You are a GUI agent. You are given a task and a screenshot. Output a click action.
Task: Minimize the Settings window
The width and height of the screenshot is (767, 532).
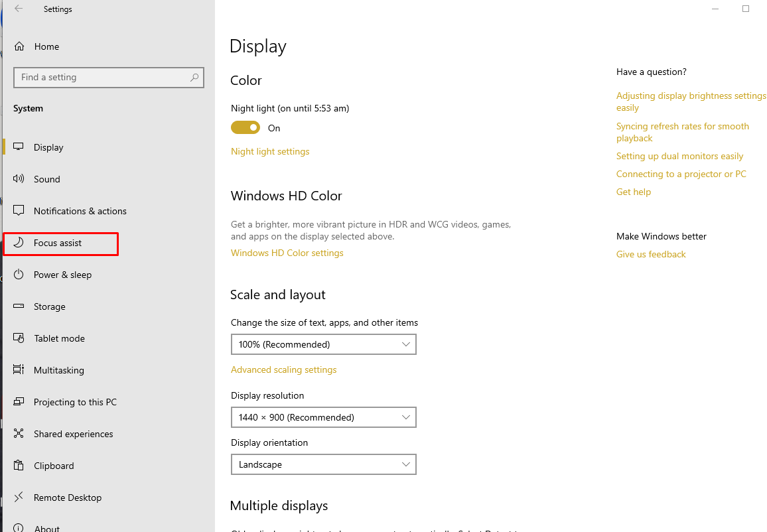tap(715, 9)
